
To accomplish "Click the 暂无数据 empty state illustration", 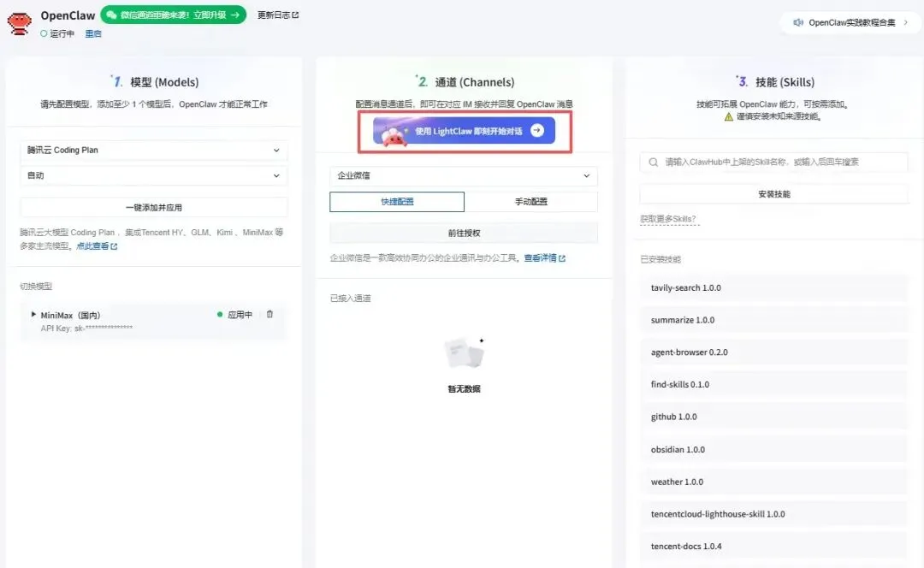I will 464,353.
